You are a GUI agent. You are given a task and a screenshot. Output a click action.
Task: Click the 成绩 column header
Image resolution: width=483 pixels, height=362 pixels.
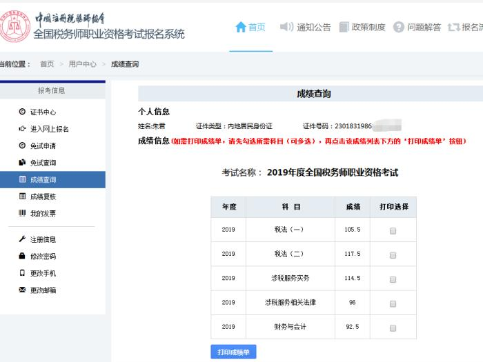(x=352, y=207)
